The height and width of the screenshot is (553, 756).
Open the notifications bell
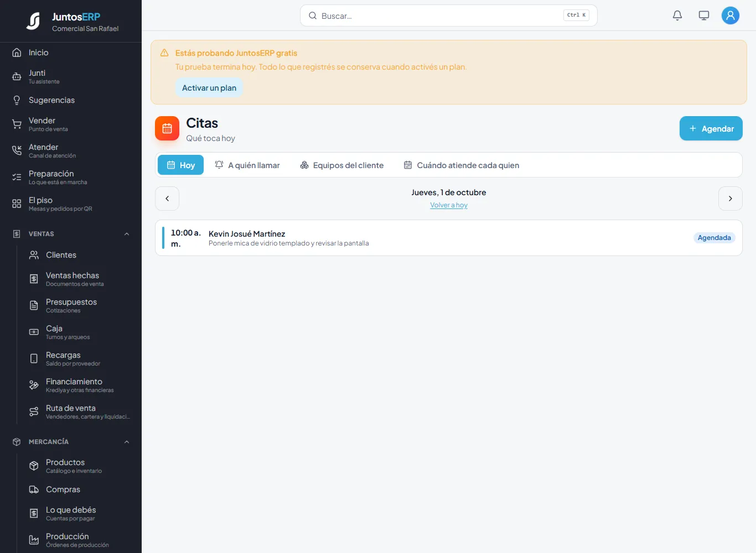(x=677, y=15)
